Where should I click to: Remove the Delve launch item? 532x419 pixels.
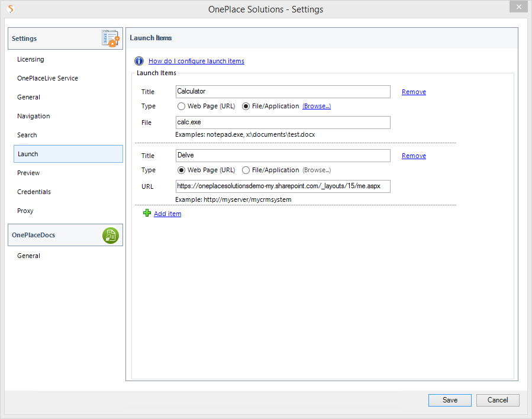coord(414,156)
